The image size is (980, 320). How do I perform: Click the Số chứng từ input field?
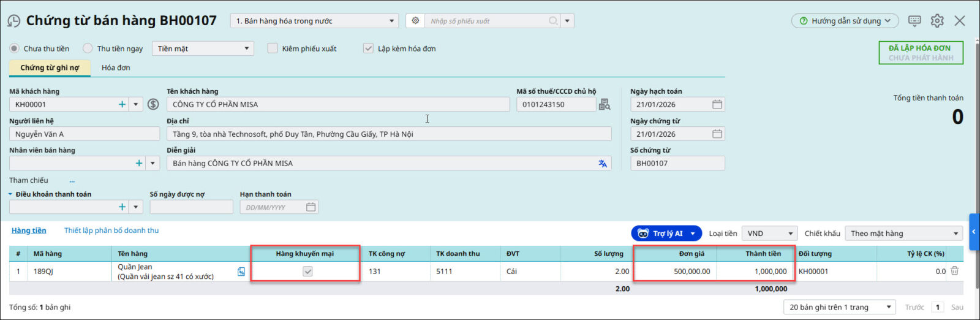pyautogui.click(x=677, y=164)
